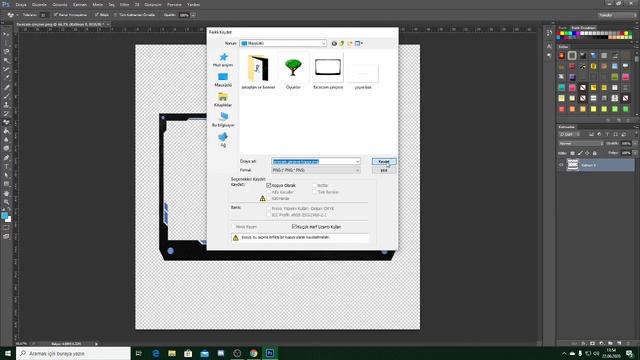Viewport: 640px width, 360px height.
Task: Click lock transparent pixels icon in layers
Action: click(x=572, y=153)
